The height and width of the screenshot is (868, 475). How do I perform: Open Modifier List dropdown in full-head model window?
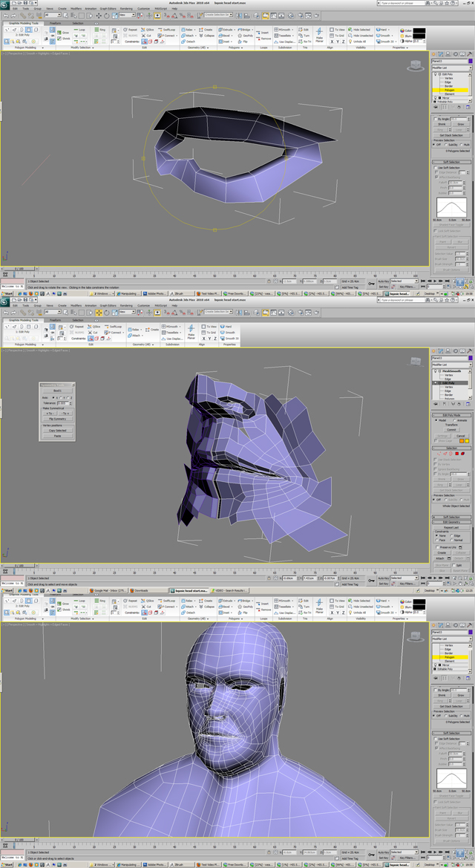click(452, 639)
